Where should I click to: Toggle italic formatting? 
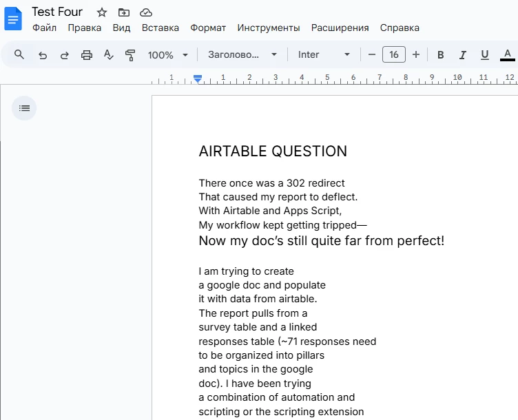[462, 55]
